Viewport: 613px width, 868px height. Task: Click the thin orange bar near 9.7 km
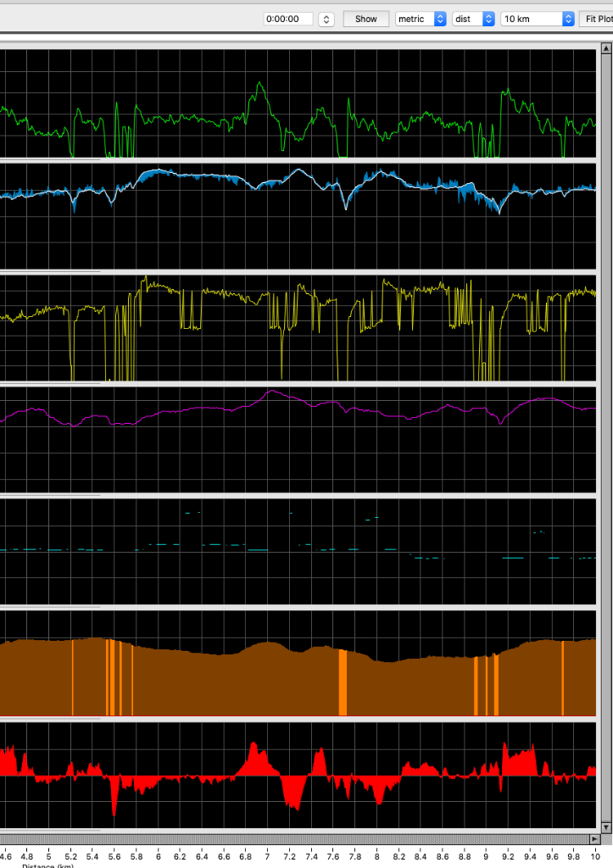(x=563, y=678)
